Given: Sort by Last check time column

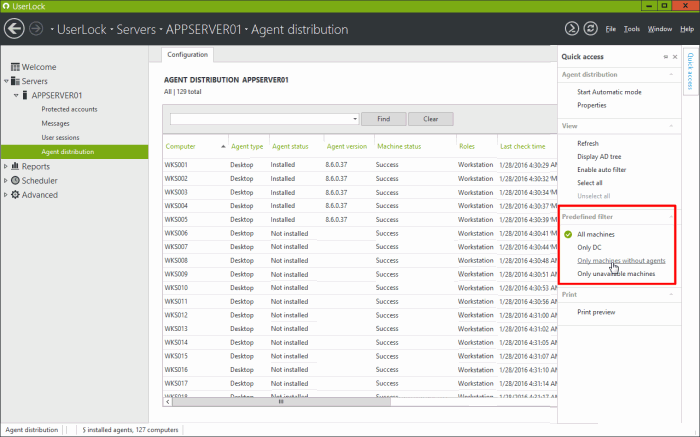Looking at the screenshot, I should coord(522,146).
